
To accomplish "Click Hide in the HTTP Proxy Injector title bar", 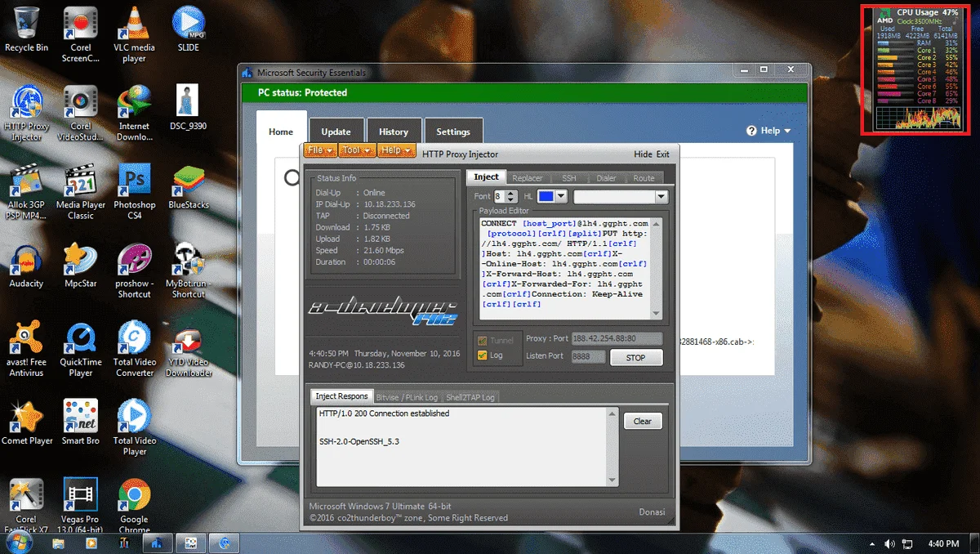I will [x=643, y=154].
